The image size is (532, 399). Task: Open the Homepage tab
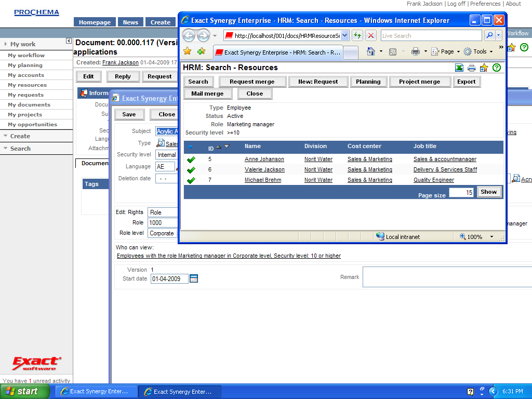click(x=95, y=22)
